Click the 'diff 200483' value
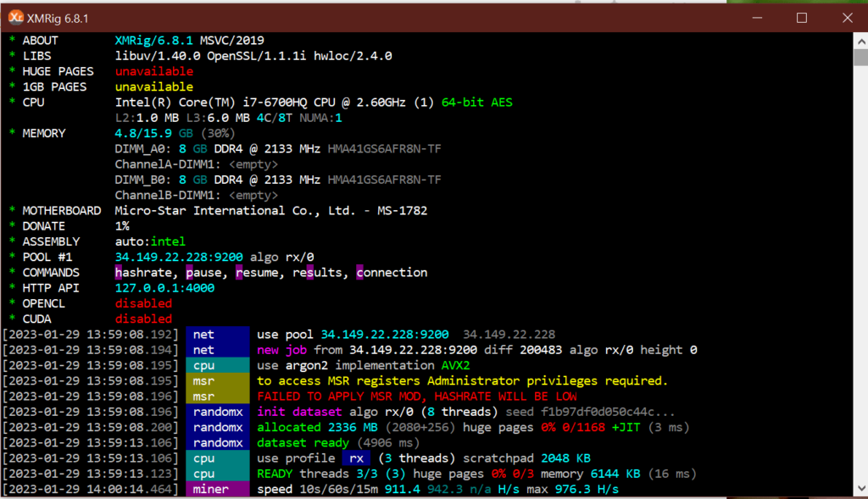Screen dimensions: 868x499 [523, 350]
